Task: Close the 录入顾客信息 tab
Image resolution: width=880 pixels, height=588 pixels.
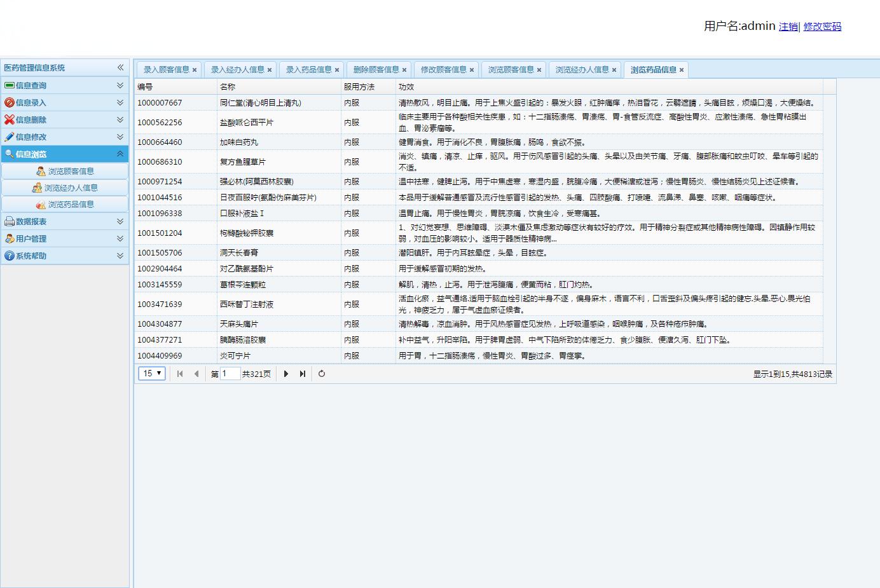Action: [x=195, y=70]
